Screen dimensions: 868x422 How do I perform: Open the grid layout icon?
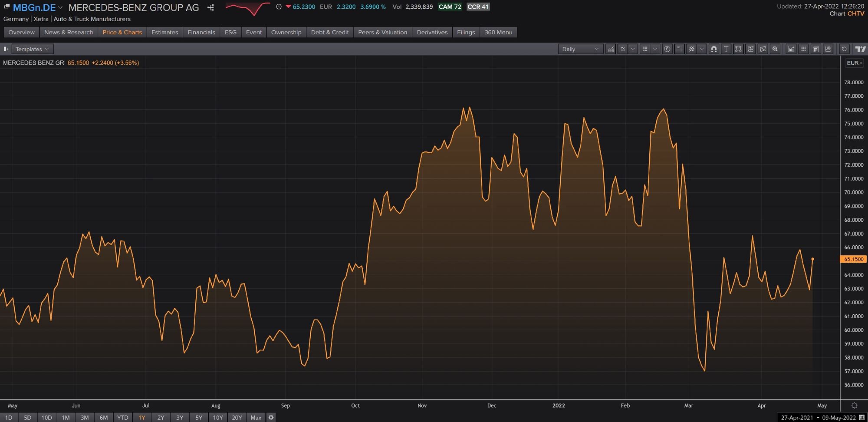click(803, 49)
